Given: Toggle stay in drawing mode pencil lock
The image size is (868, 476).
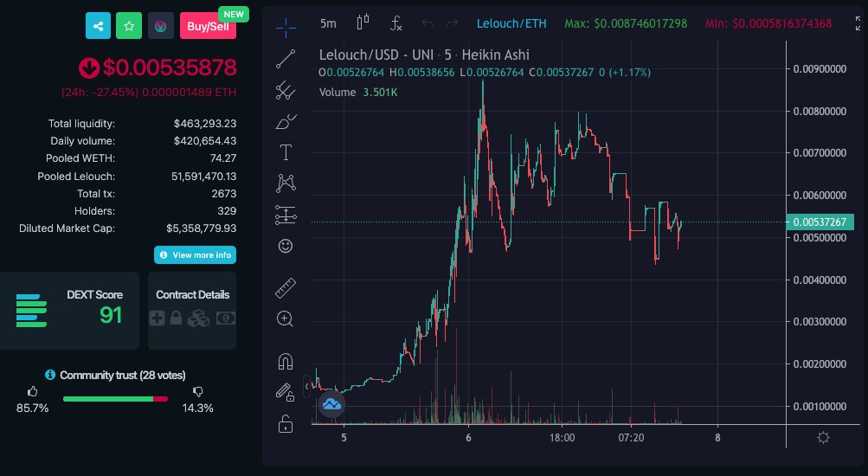Looking at the screenshot, I should click(286, 392).
